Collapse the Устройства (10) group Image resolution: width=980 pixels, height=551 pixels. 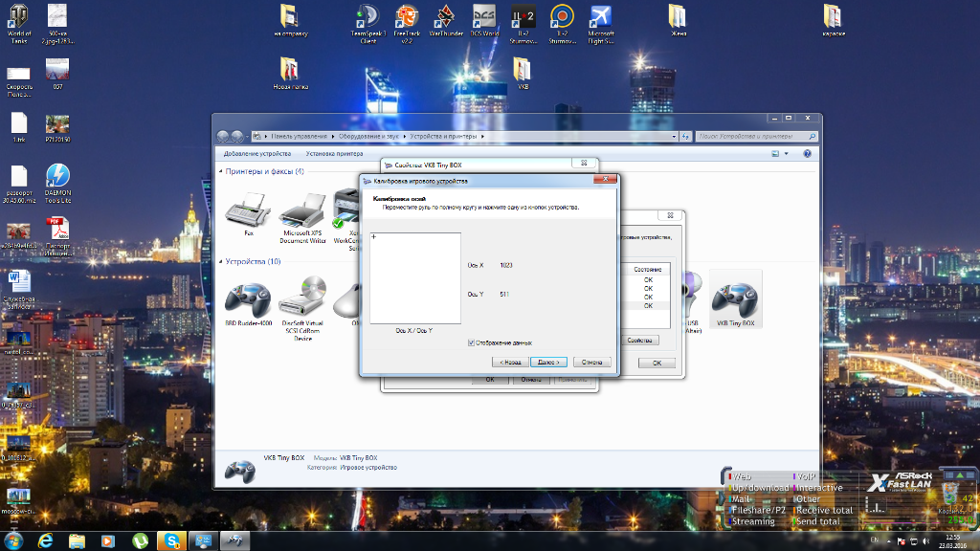tap(221, 262)
